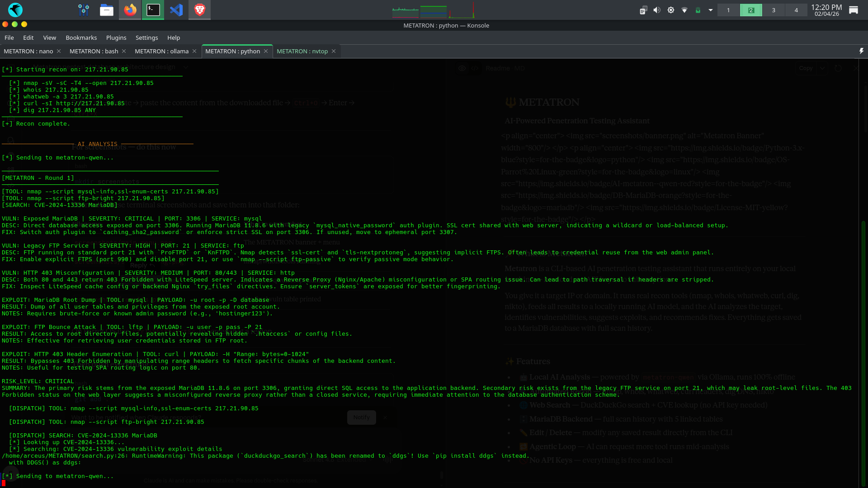Open system settings mixer icon in taskbar
Screen dimensions: 868x488
point(84,10)
